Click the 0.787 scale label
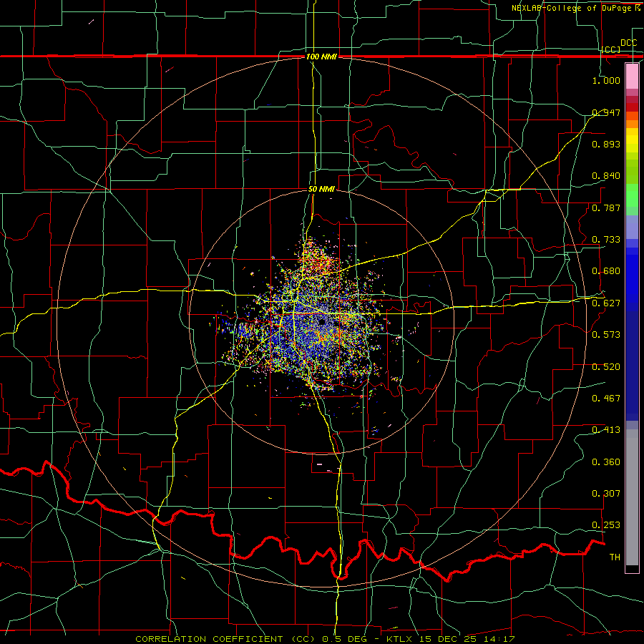 [x=606, y=208]
